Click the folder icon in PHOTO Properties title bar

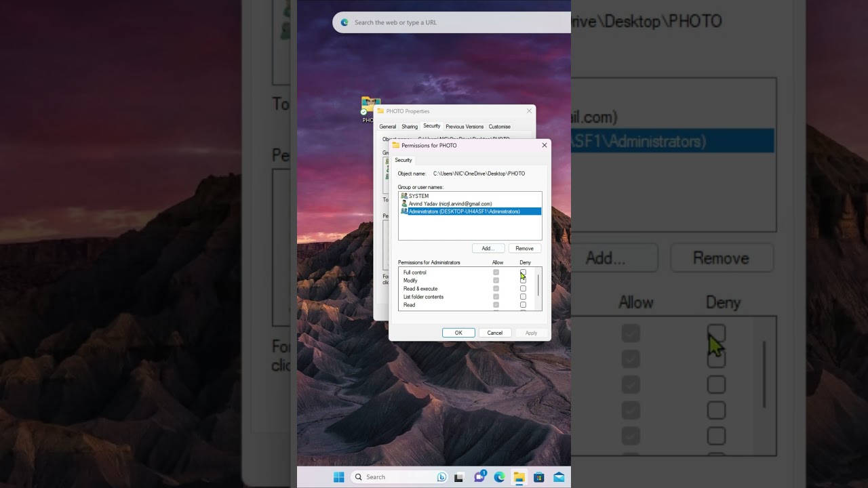[380, 111]
